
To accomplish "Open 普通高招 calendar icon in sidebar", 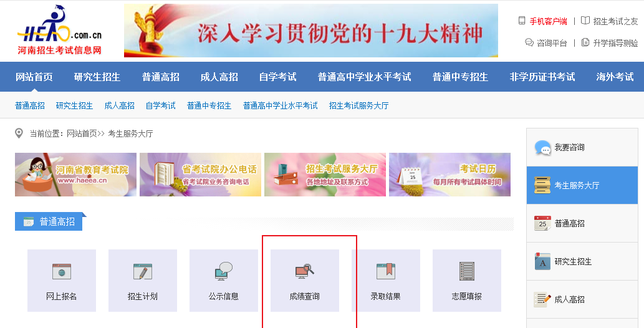I will coord(542,223).
